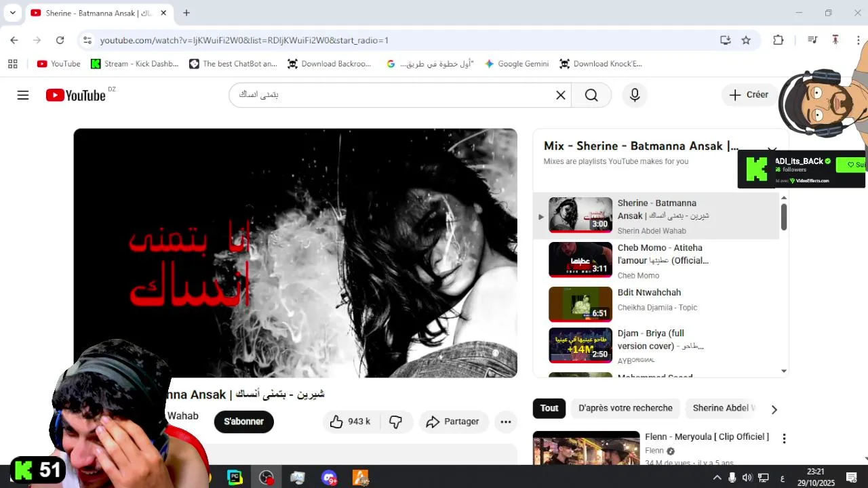This screenshot has height=488, width=868.
Task: Click the video player to pause
Action: pyautogui.click(x=295, y=252)
